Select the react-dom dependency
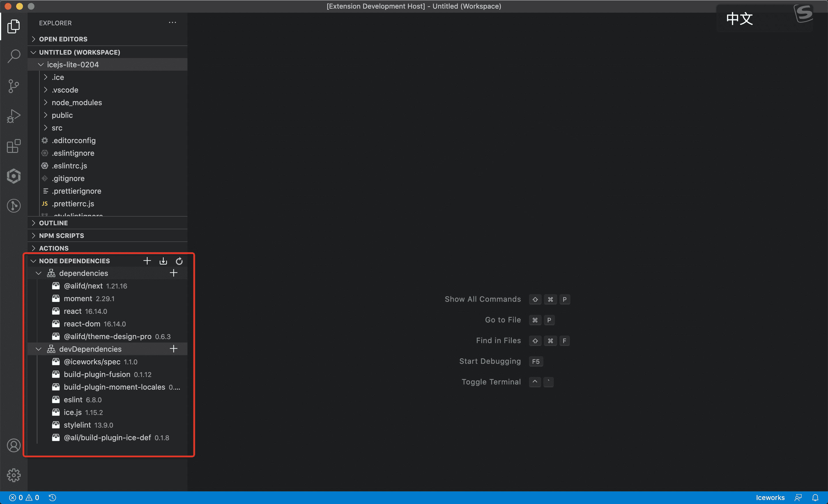Screen dimensions: 828x504 point(108,324)
